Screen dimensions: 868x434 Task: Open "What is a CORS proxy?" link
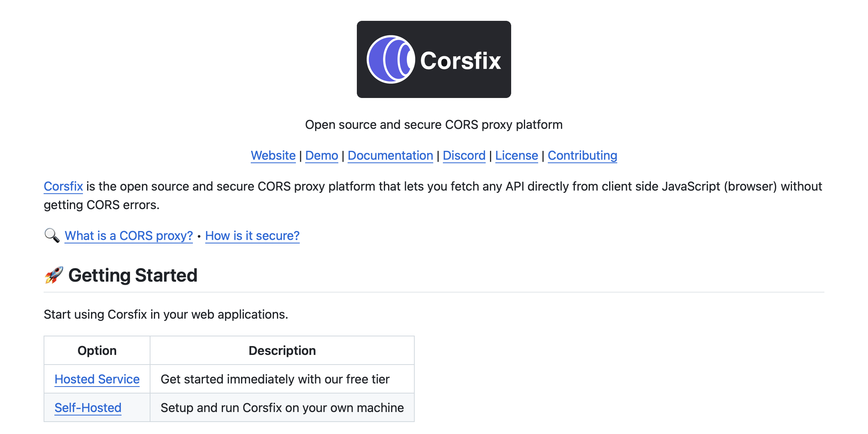pyautogui.click(x=129, y=236)
